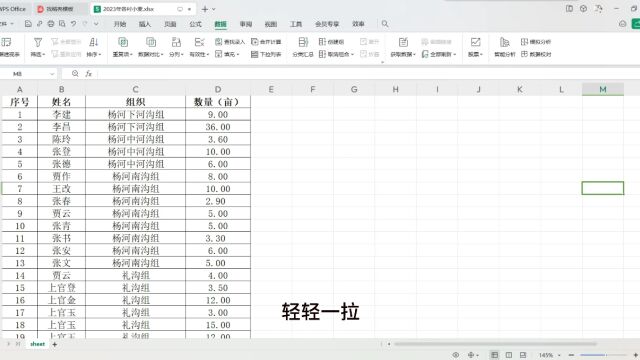Click the new tab plus button

(204, 9)
